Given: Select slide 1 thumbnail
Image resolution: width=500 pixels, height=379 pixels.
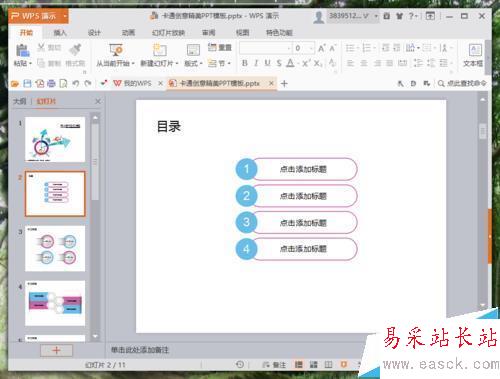Looking at the screenshot, I should point(55,139).
